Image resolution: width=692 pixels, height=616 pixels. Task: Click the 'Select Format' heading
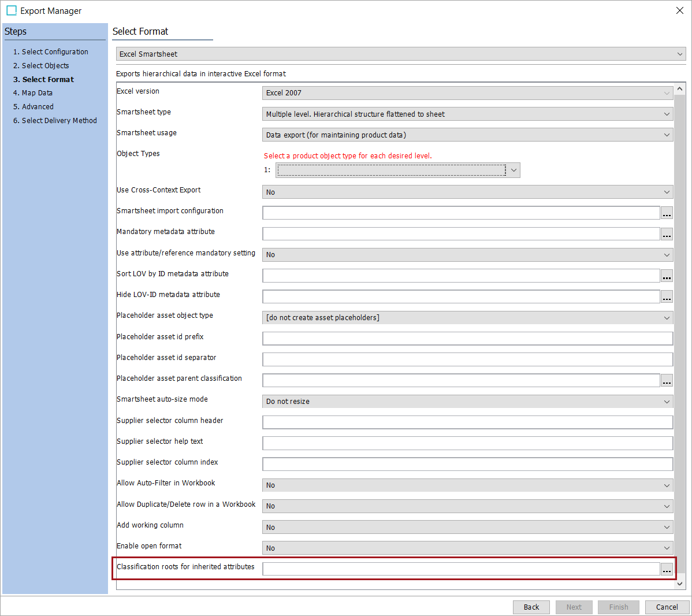pyautogui.click(x=140, y=31)
